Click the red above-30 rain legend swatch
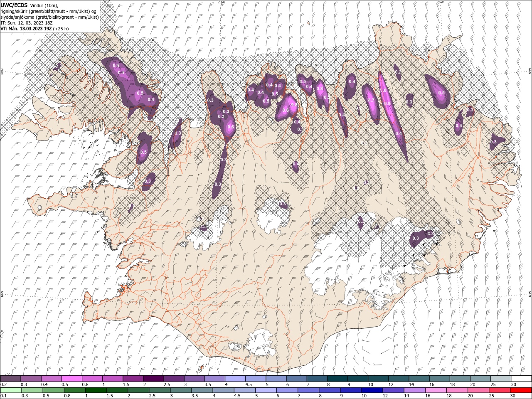This screenshot has width=532, height=399. pyautogui.click(x=521, y=390)
